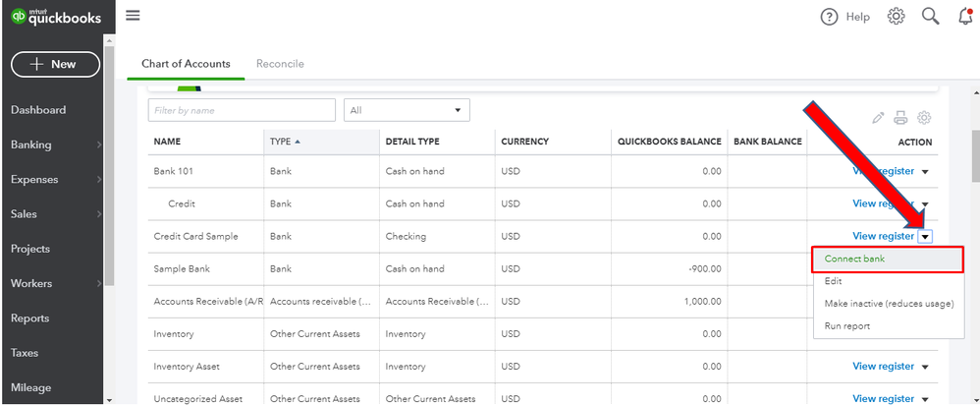Open Expenses in the sidebar
980x405 pixels.
(34, 180)
